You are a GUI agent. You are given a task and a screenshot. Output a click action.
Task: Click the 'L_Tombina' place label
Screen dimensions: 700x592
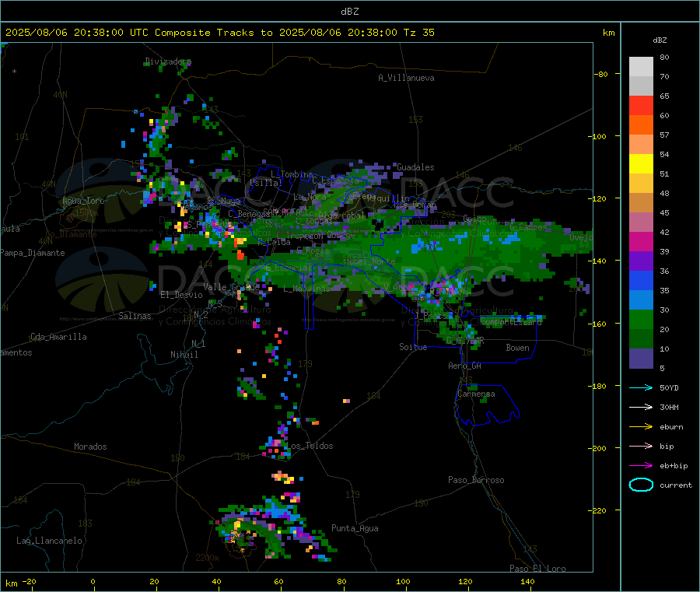click(292, 174)
